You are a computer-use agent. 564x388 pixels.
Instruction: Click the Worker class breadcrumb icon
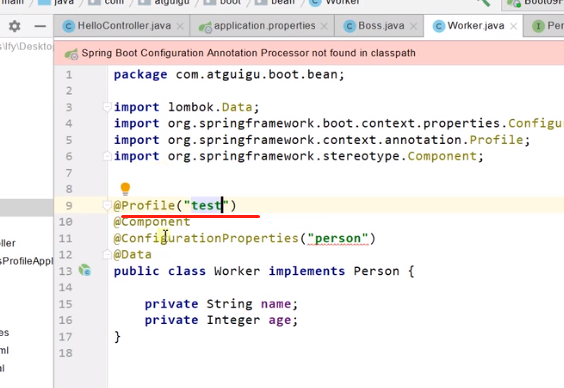click(315, 2)
